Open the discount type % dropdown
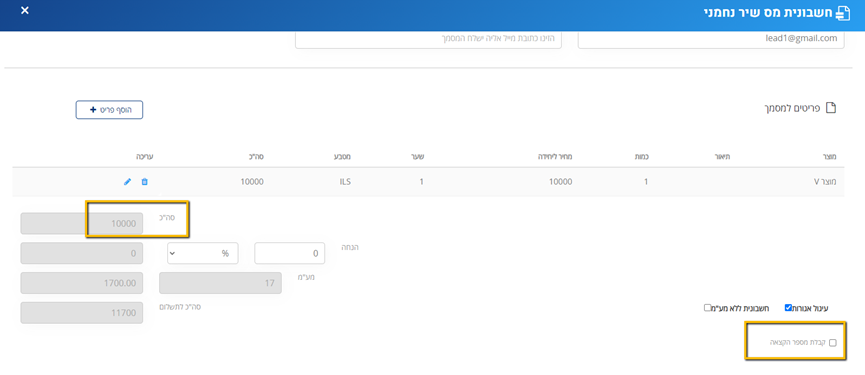This screenshot has width=865, height=375. 203,254
